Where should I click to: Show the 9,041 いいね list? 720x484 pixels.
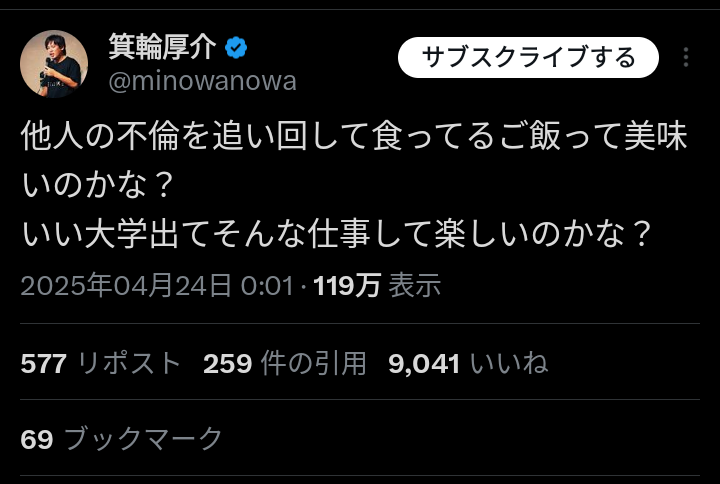[468, 363]
